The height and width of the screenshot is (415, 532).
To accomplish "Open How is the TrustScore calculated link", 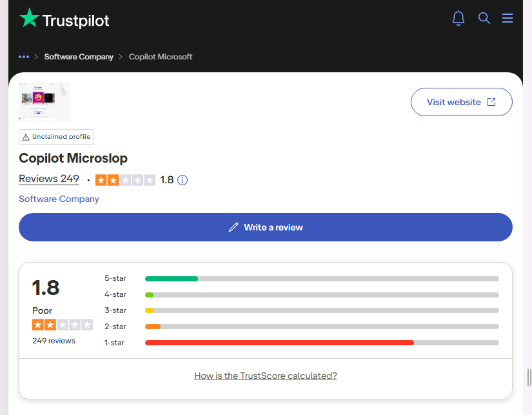I will (x=265, y=375).
